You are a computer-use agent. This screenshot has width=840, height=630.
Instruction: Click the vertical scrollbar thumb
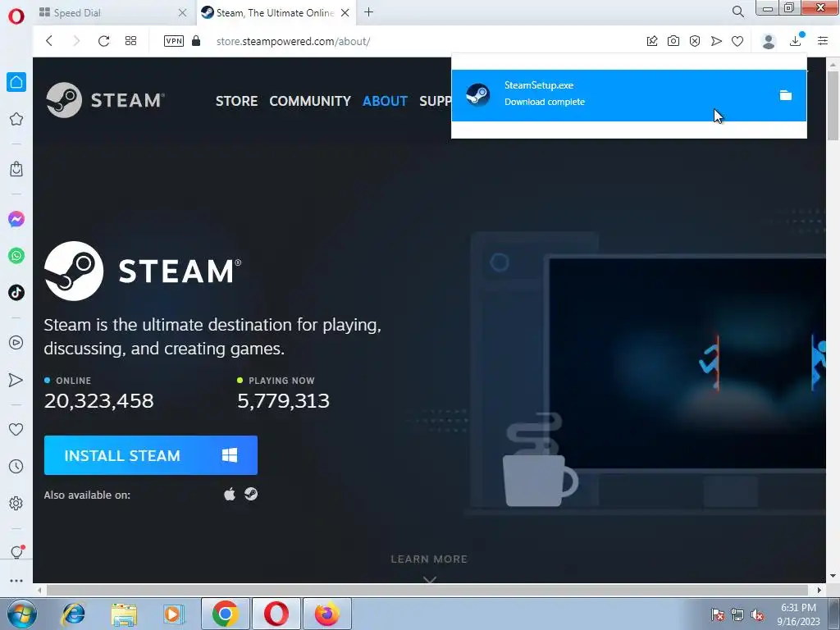(833, 104)
